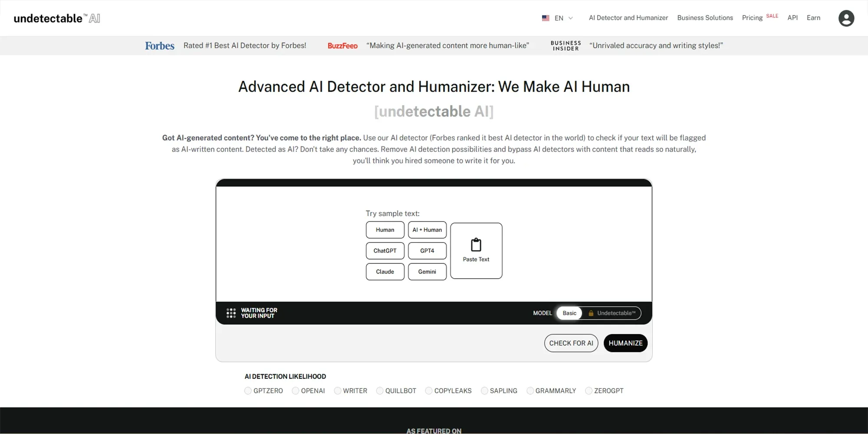This screenshot has width=868, height=434.
Task: Click the MODEL label in the status bar
Action: [542, 313]
